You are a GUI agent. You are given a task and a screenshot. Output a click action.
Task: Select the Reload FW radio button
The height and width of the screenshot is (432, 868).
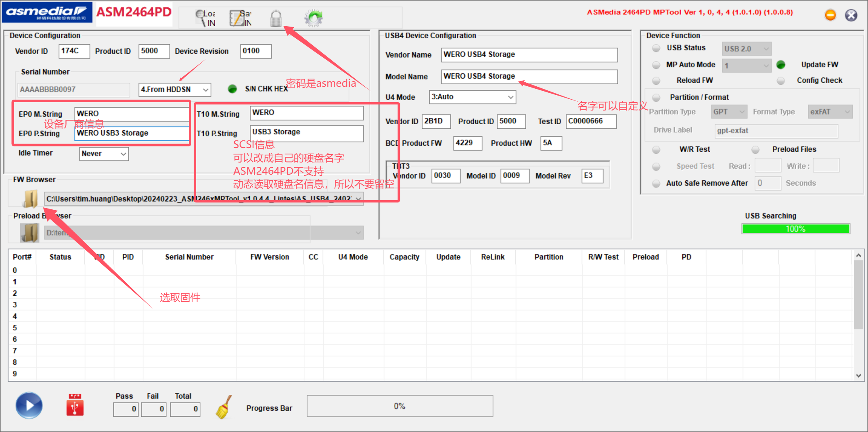(x=656, y=81)
